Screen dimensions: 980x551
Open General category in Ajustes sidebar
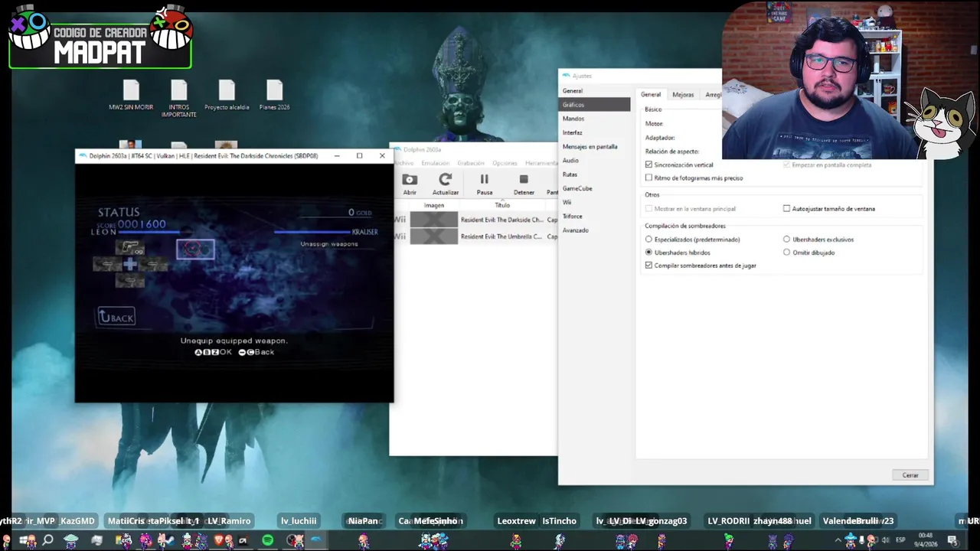(x=594, y=90)
